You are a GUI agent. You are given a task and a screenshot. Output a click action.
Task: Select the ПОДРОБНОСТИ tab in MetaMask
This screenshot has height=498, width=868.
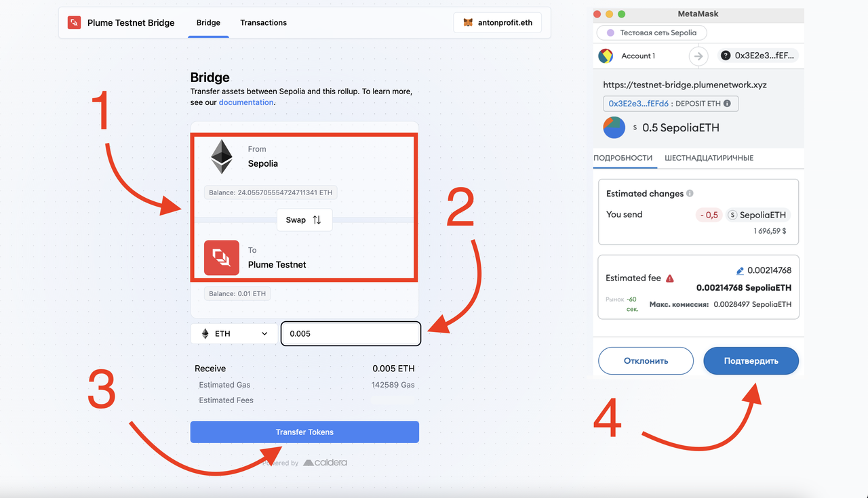coord(623,158)
